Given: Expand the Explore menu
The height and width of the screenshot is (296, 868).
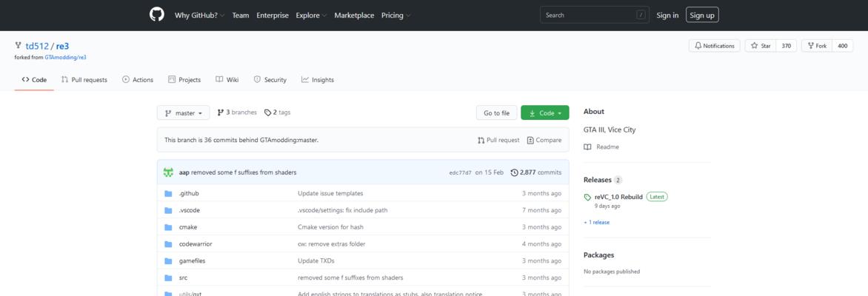Looking at the screenshot, I should (311, 16).
